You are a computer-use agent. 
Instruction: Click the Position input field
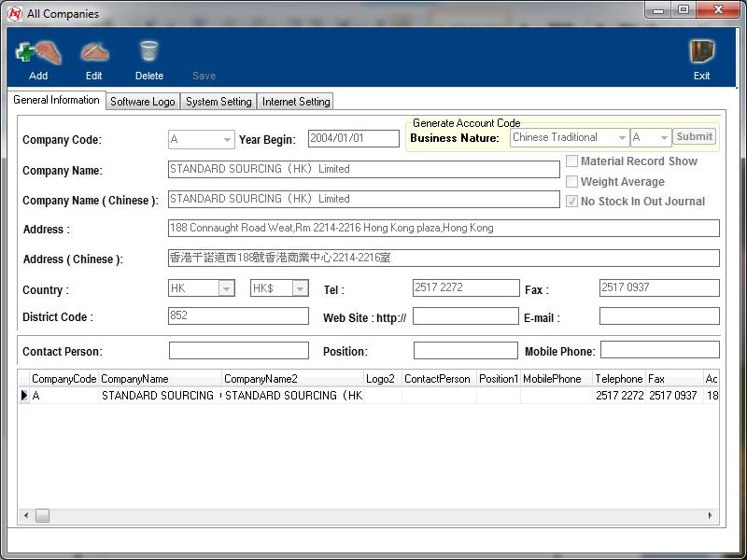coord(465,351)
